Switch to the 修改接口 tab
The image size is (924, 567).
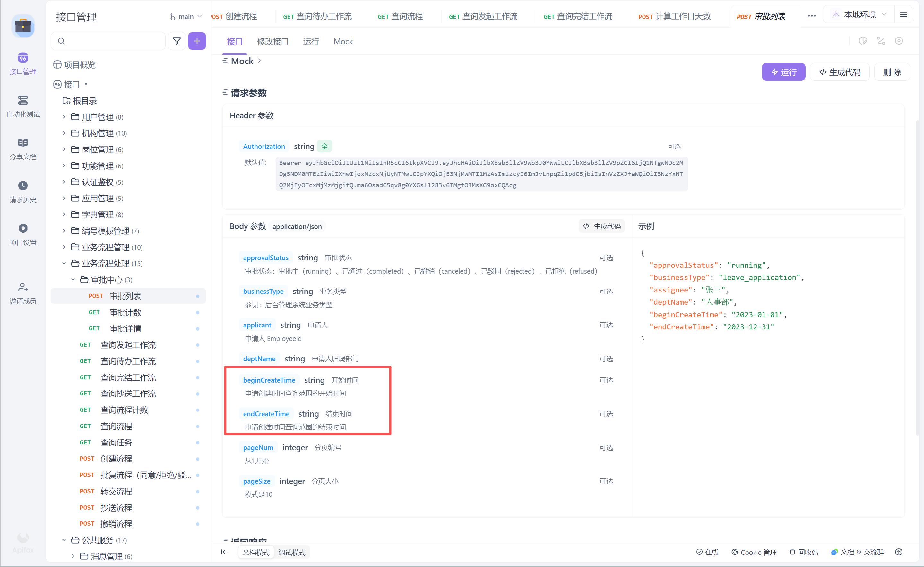pos(272,41)
